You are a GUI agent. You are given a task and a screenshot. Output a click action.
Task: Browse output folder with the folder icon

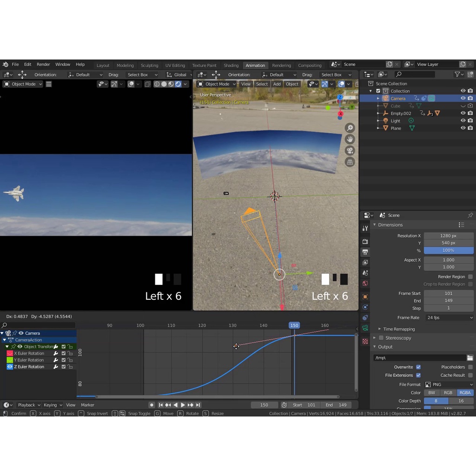(470, 357)
